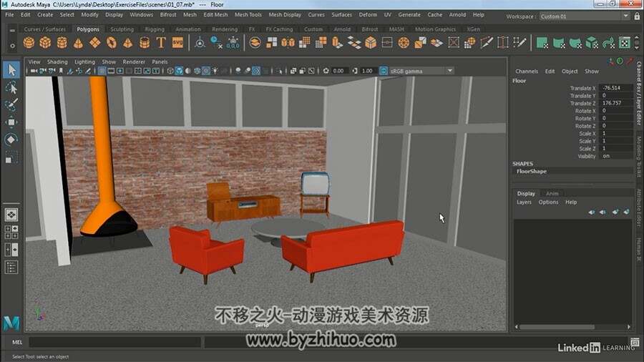Screen dimensions: 644x362
Task: Create a polygon sphere from the shelf
Action: 29,43
